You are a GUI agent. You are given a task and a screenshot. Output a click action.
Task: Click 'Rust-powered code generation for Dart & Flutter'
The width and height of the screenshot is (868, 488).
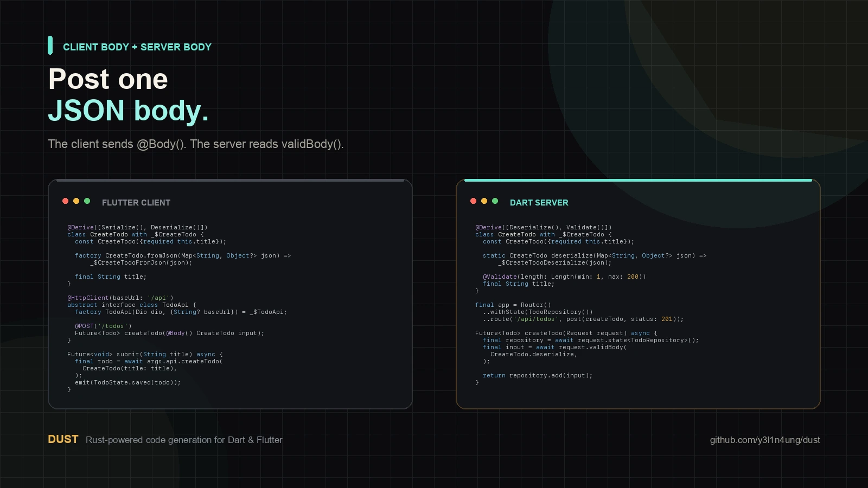coord(184,440)
